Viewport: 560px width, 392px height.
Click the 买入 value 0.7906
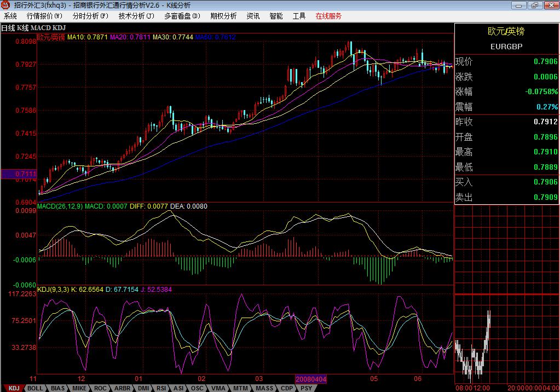pyautogui.click(x=545, y=182)
